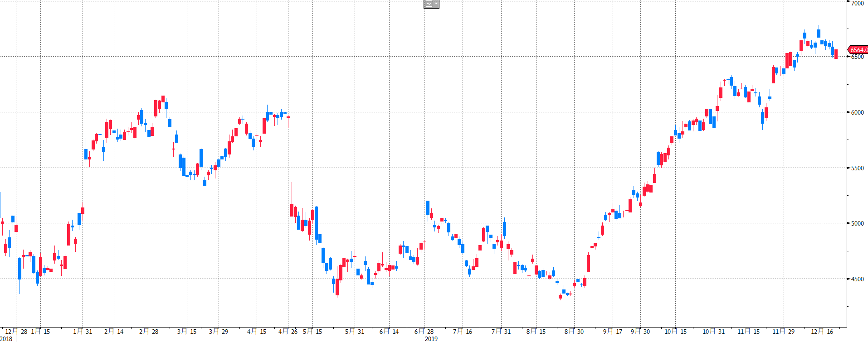Select the 4月 26 date marker
This screenshot has height=342, width=868.
(288, 332)
